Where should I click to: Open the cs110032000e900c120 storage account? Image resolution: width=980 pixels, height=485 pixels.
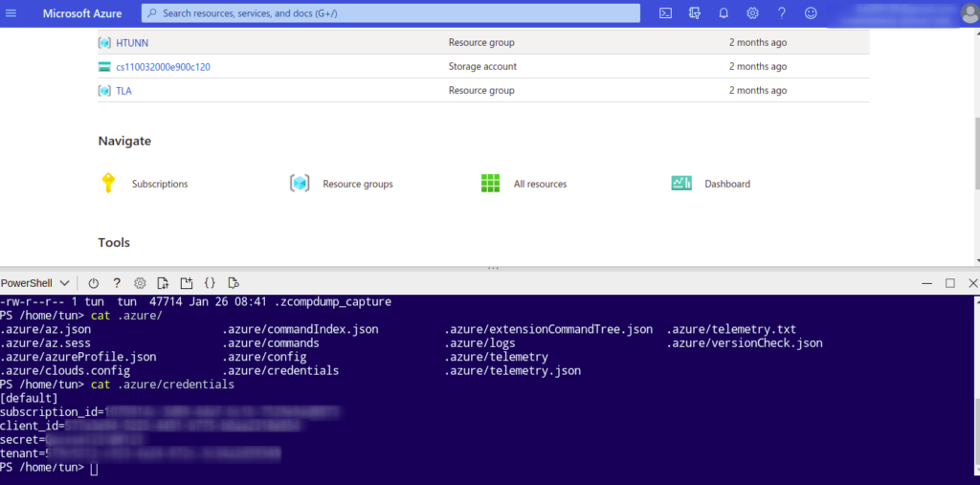pyautogui.click(x=163, y=66)
